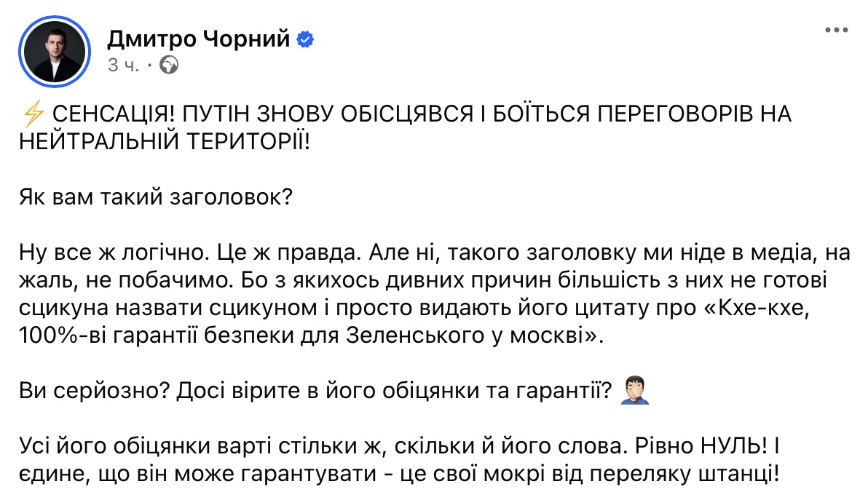Viewport: 868px width, 492px height.
Task: Click the author name Дмитро Чорний
Action: [x=200, y=38]
